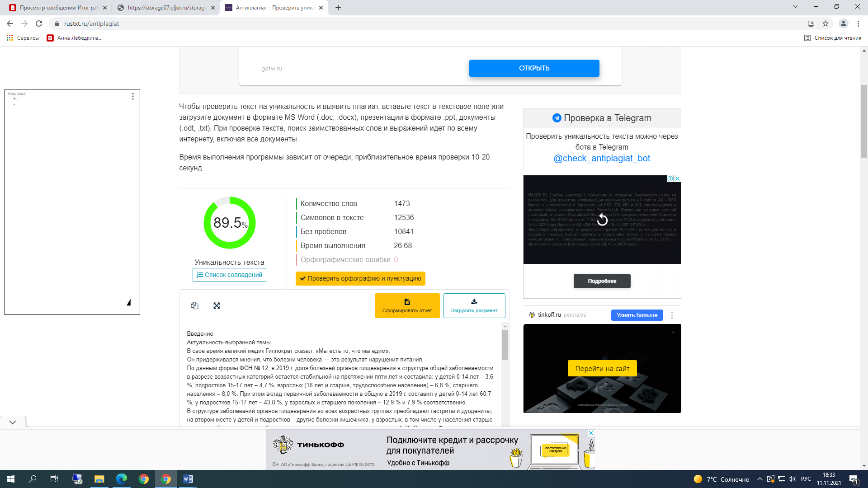The image size is (868, 488).
Task: Open Список для чтения reading list
Action: [833, 38]
